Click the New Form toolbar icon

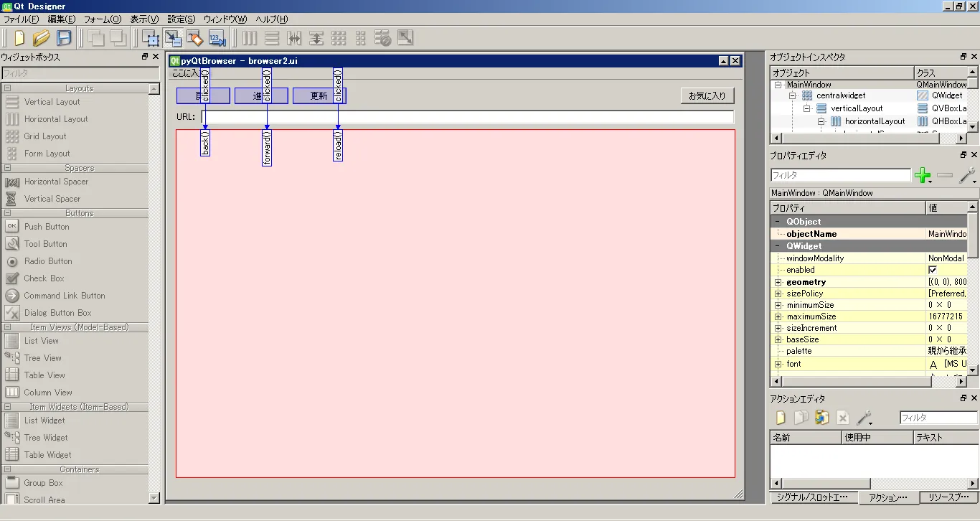[x=19, y=38]
